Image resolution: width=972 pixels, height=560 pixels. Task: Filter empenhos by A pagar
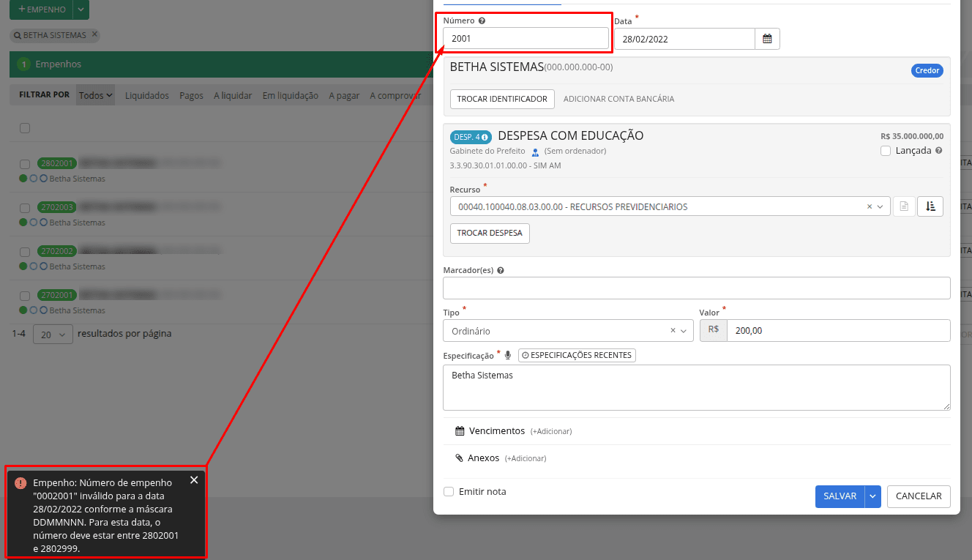(344, 95)
